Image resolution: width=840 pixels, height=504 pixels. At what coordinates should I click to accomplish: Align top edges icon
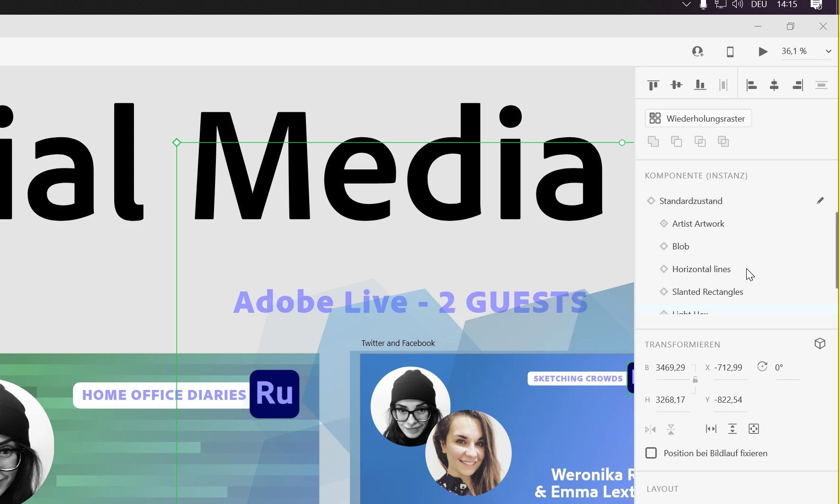click(653, 85)
